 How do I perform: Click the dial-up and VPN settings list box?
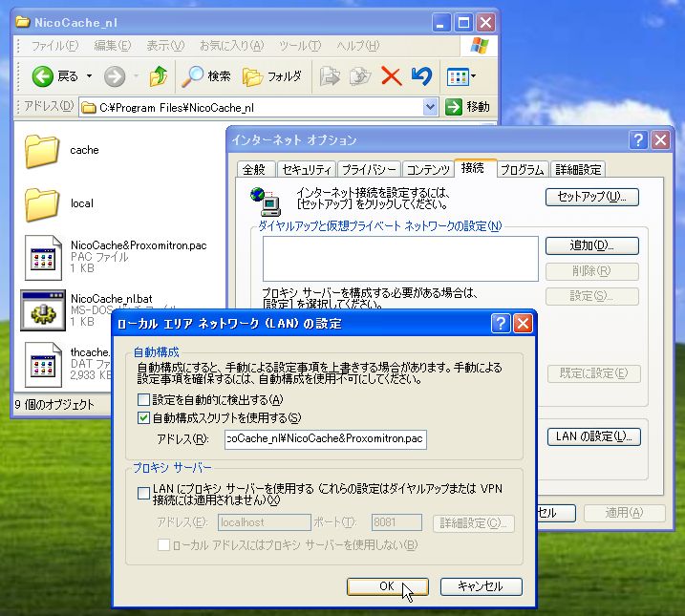click(x=400, y=259)
